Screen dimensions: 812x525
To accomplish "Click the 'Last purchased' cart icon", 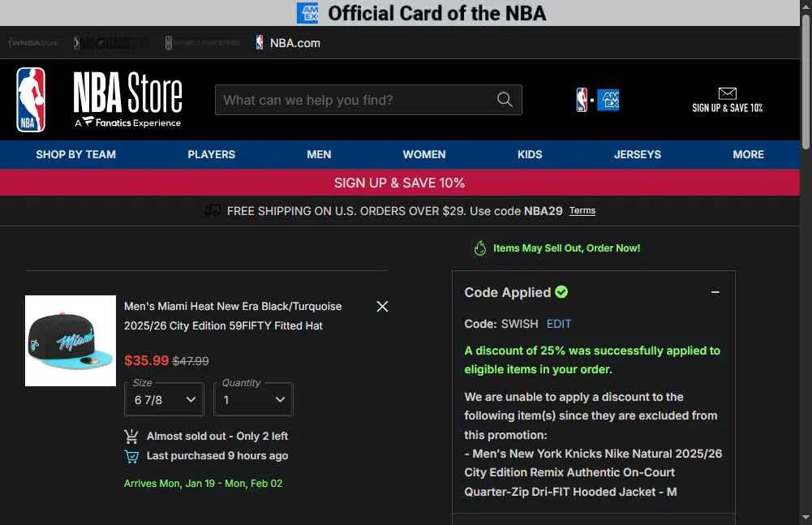I will (x=131, y=456).
